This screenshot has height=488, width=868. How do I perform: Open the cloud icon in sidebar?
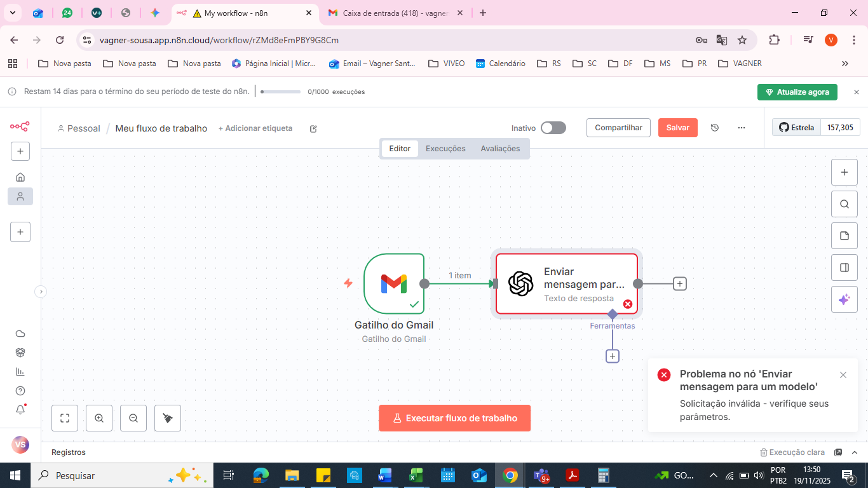point(20,334)
